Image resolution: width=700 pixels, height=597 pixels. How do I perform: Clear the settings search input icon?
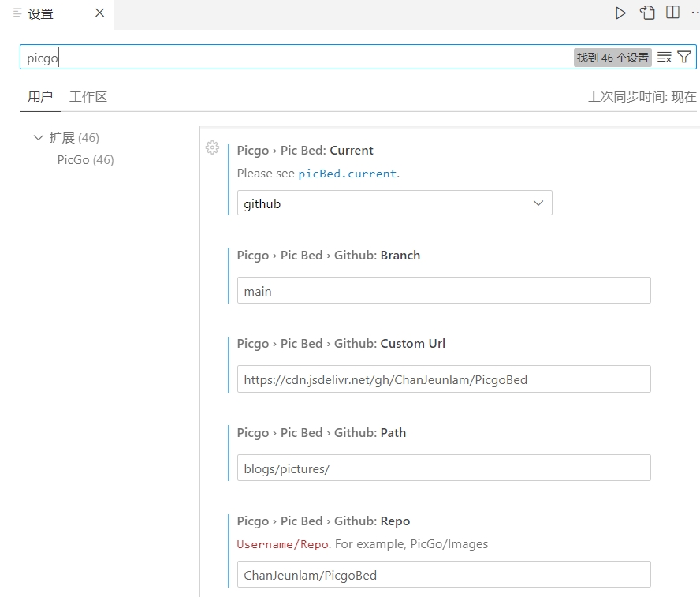[665, 57]
